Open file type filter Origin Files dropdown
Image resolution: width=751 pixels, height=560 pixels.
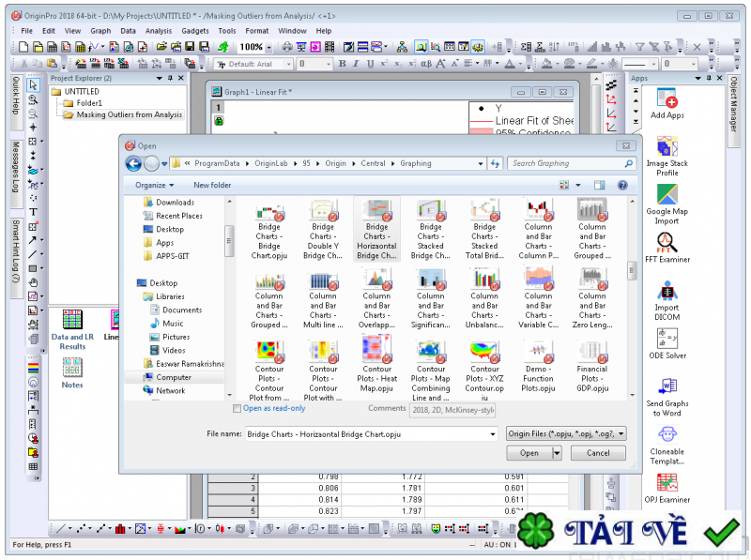point(567,433)
